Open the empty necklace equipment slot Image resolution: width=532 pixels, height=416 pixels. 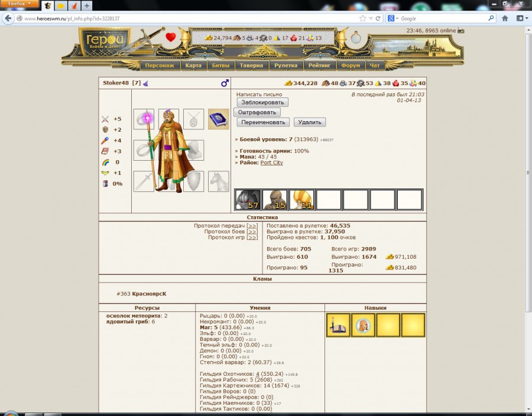point(194,119)
